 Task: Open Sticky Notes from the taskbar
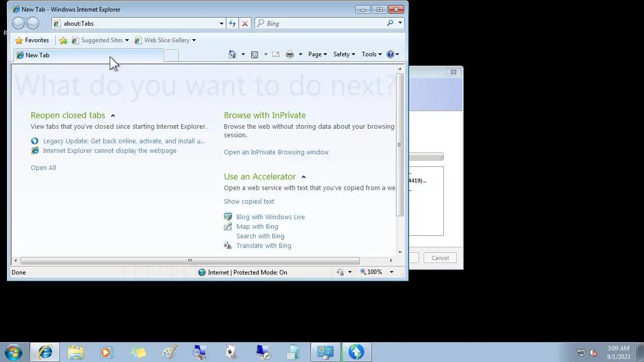coord(138,352)
